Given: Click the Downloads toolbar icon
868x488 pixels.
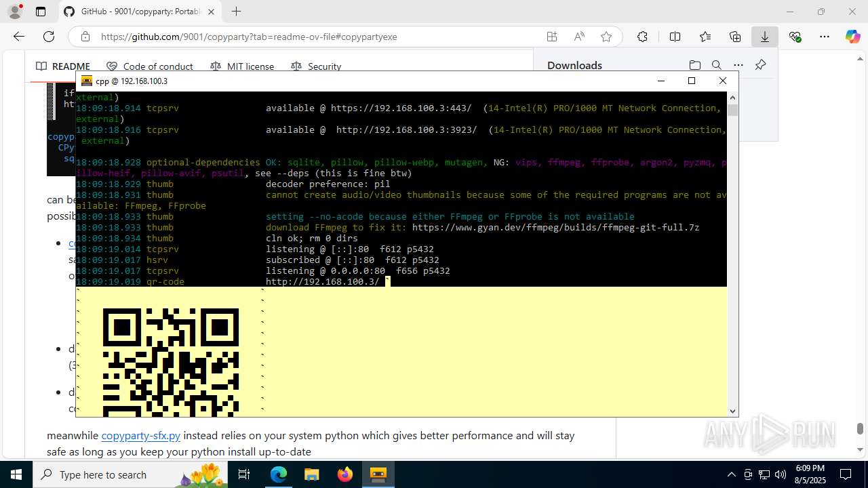Looking at the screenshot, I should click(765, 37).
